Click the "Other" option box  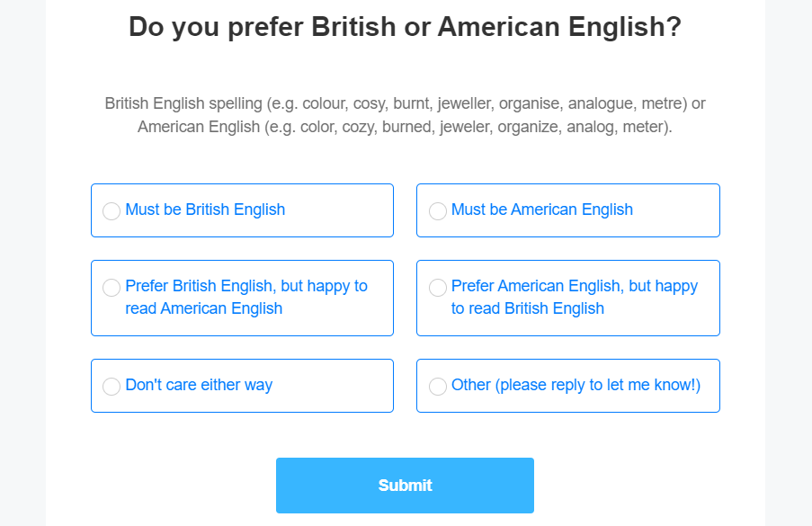tap(567, 386)
